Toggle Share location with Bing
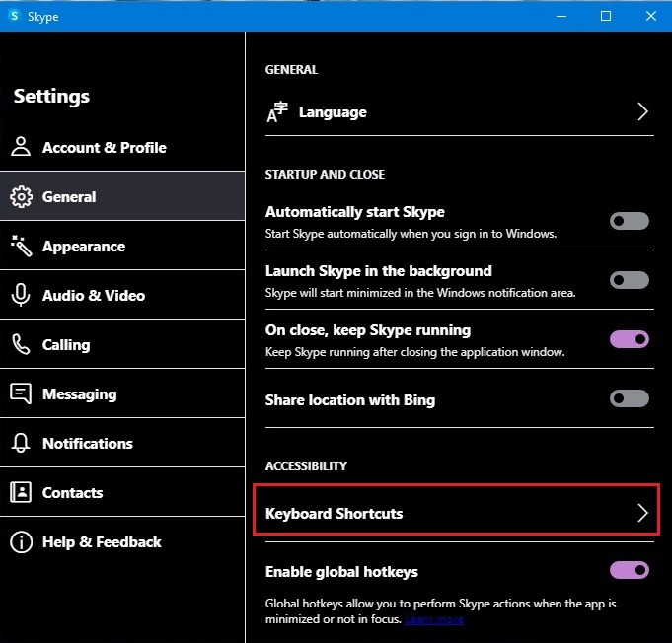Image resolution: width=672 pixels, height=643 pixels. click(x=630, y=398)
